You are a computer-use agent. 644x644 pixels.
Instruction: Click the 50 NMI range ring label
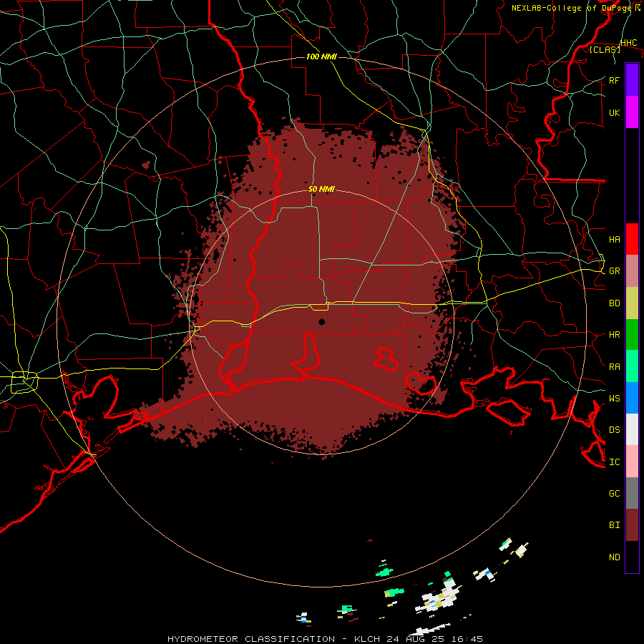click(x=321, y=189)
